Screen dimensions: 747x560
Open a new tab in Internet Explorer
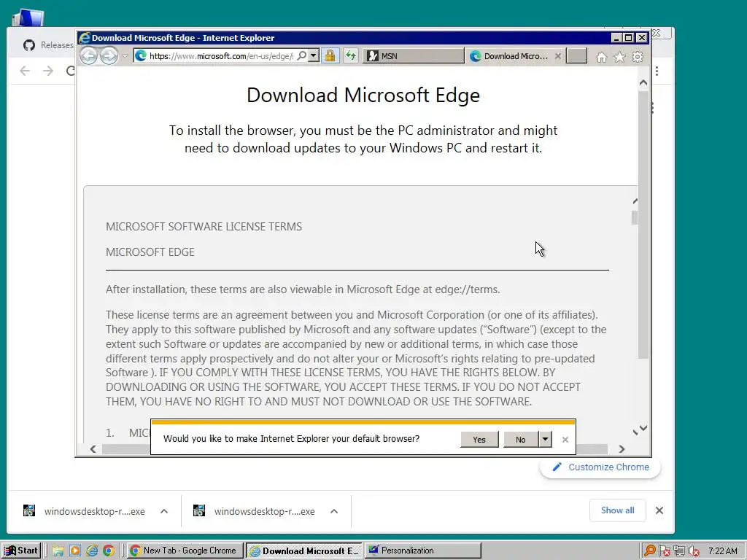click(576, 55)
